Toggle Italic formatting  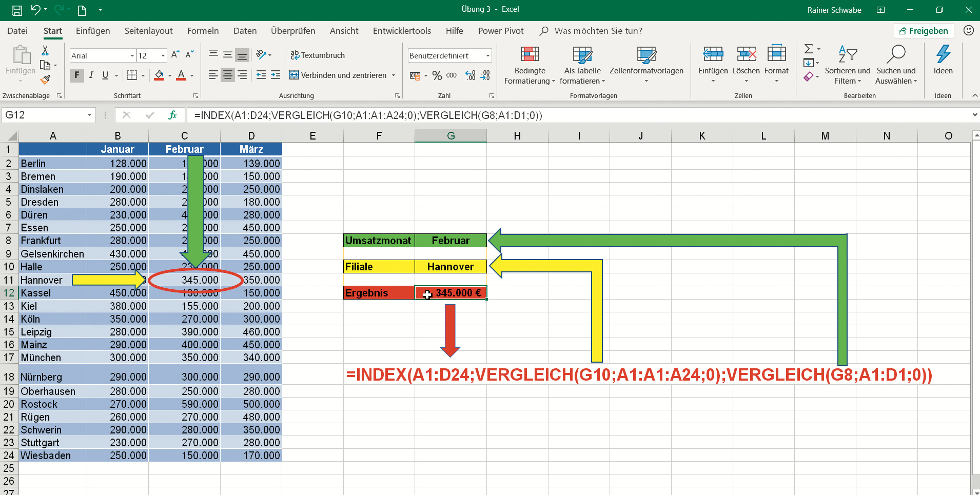[x=91, y=75]
